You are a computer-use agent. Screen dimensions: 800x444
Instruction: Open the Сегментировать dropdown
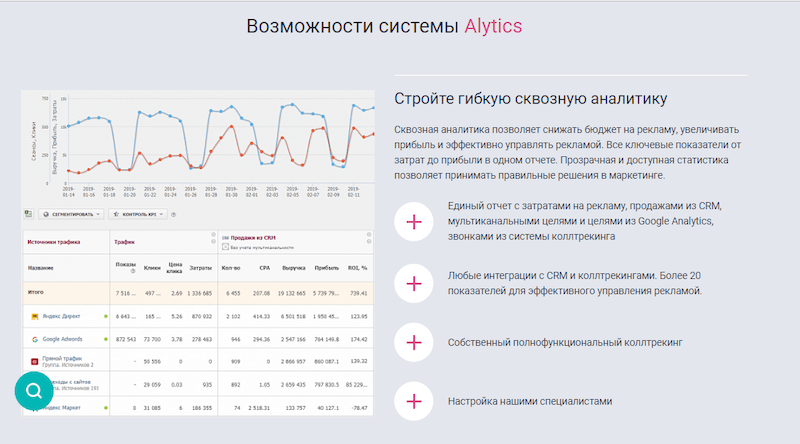71,214
